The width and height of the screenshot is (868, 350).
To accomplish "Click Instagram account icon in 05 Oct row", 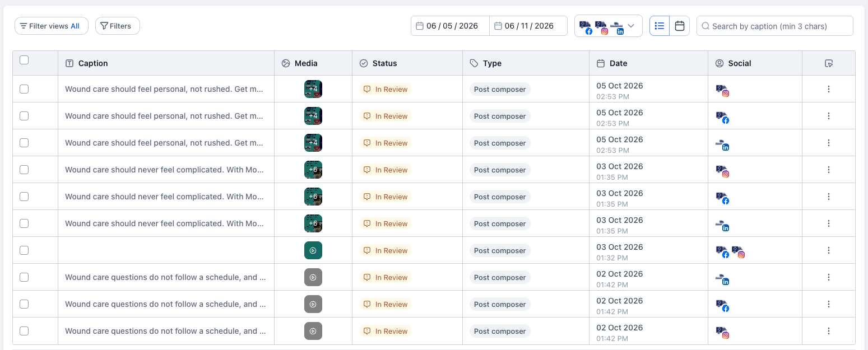I will coord(722,90).
